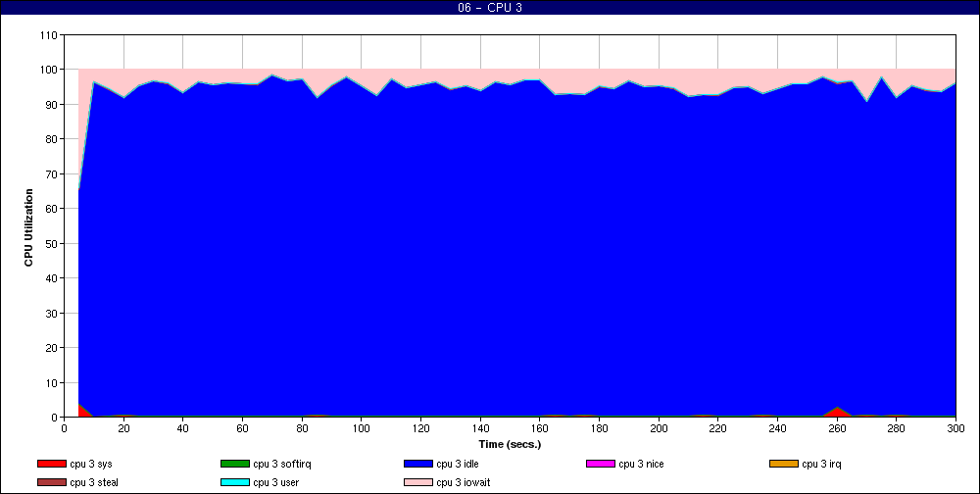Select the 'cpu 3 iowait' legend label
The height and width of the screenshot is (494, 980).
(x=464, y=483)
